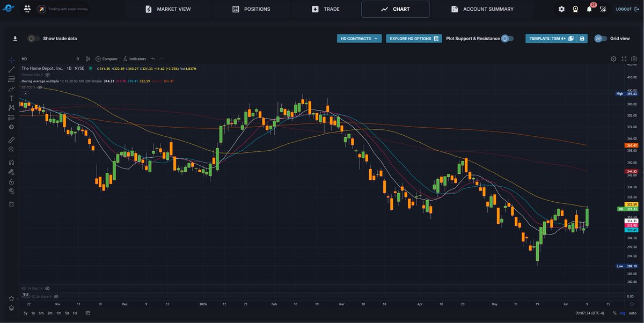644x323 pixels.
Task: Click Trading with paper money badge
Action: pyautogui.click(x=63, y=9)
